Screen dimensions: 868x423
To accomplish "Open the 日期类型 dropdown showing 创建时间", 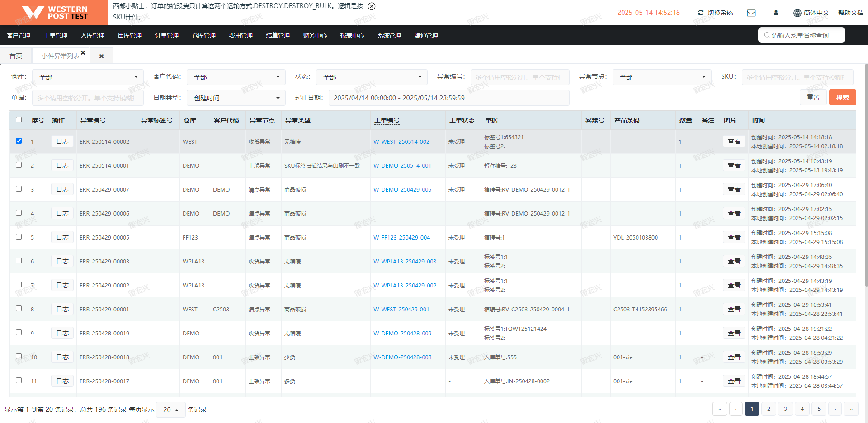I will point(236,98).
